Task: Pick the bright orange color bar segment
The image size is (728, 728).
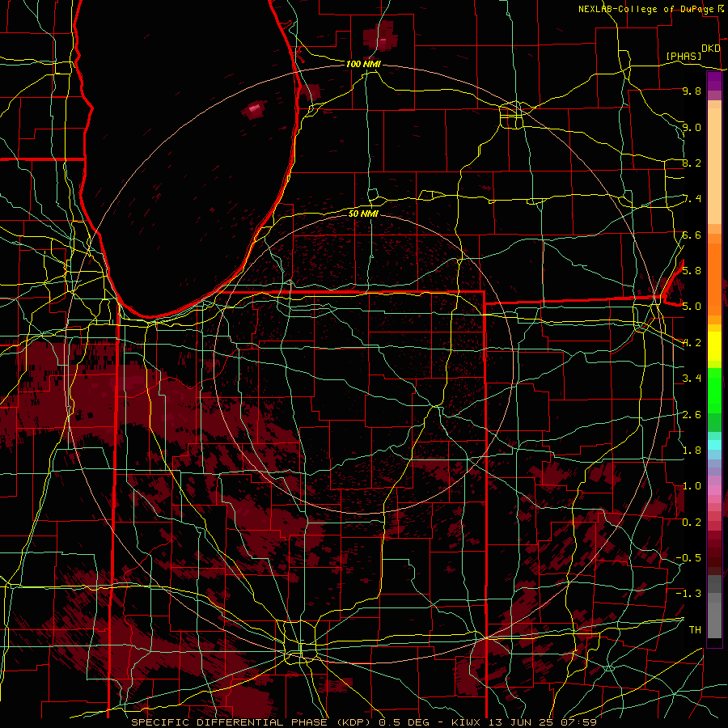Action: [714, 278]
